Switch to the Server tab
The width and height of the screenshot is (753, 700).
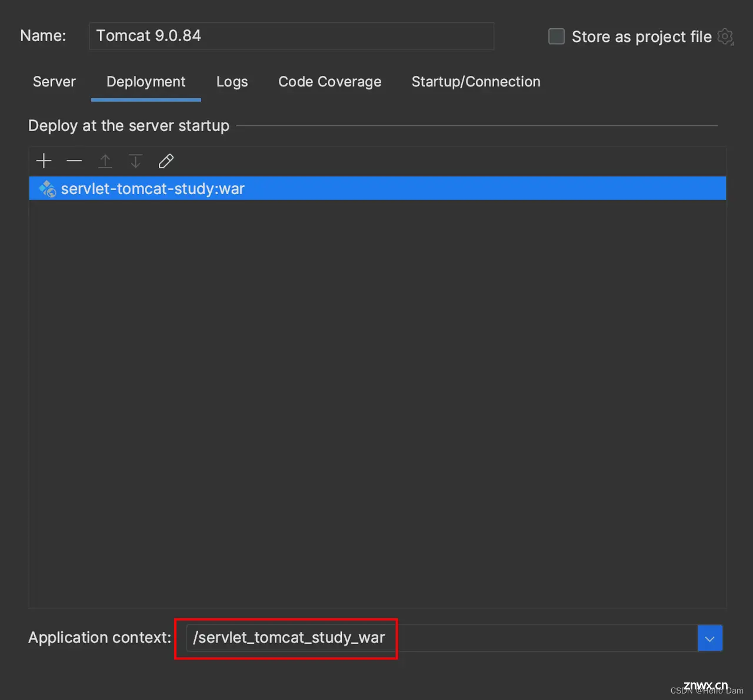pos(54,82)
